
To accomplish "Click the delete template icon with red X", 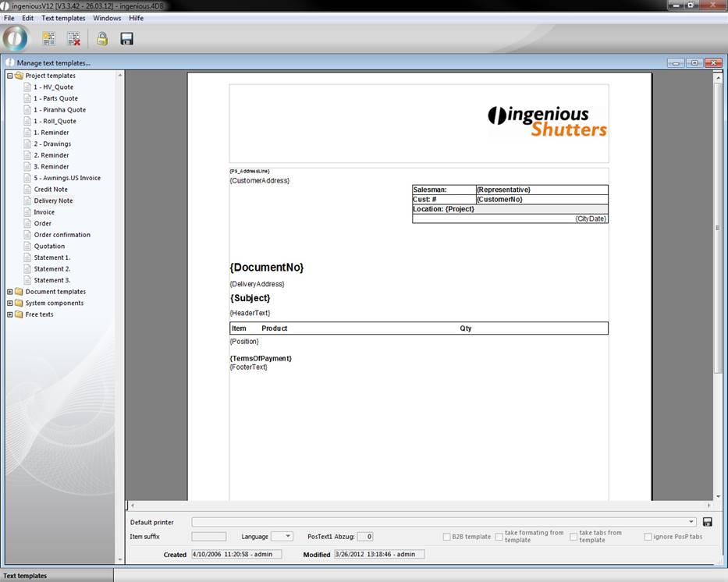I will click(73, 38).
